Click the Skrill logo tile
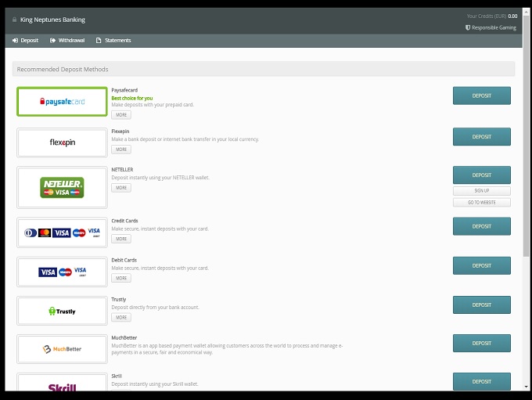 [x=62, y=384]
